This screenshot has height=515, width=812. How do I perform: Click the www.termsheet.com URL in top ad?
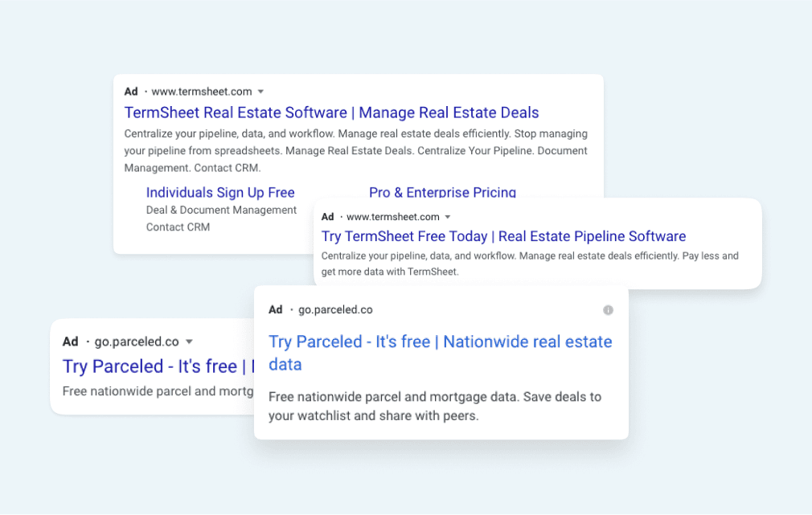[x=202, y=92]
